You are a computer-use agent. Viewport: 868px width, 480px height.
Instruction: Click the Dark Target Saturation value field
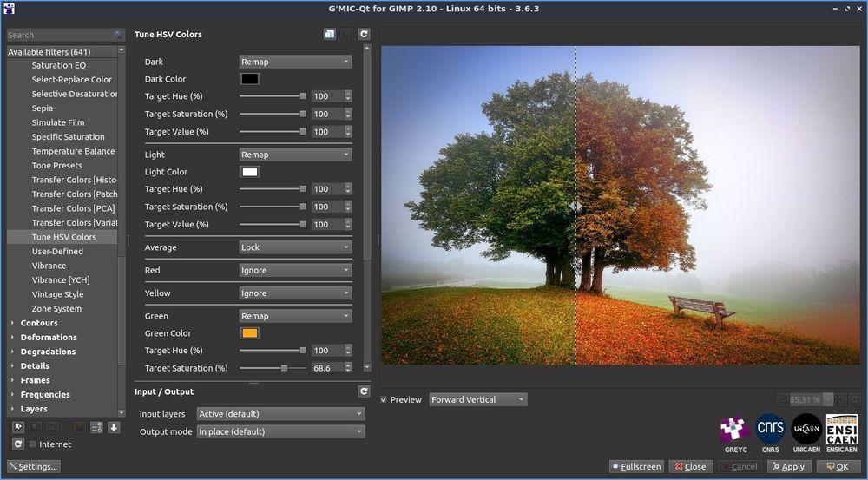tap(327, 114)
